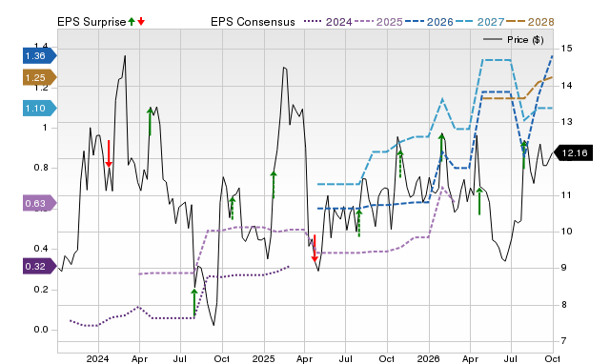The width and height of the screenshot is (610, 364).
Task: Click the red miss arrow after Apr 2025
Action: [315, 248]
